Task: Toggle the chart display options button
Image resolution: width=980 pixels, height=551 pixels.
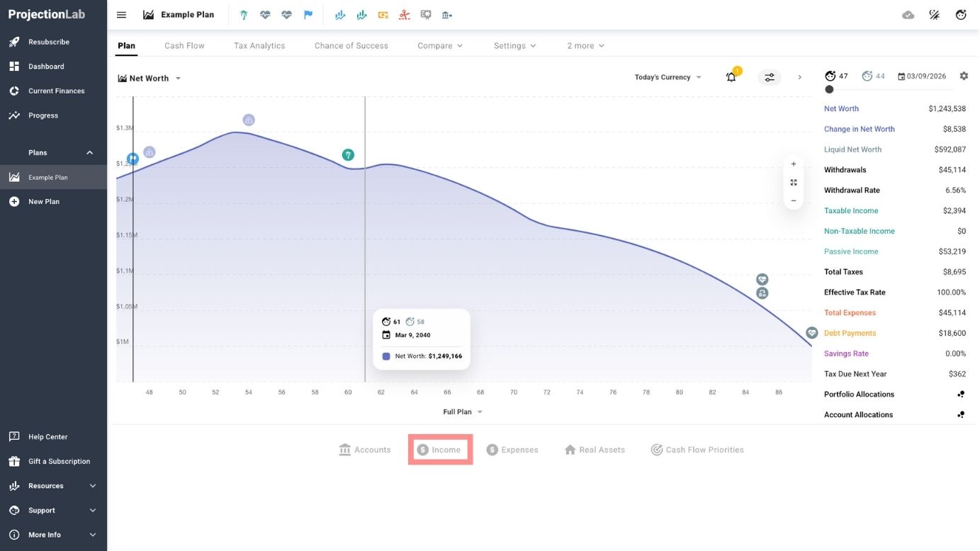Action: 770,77
